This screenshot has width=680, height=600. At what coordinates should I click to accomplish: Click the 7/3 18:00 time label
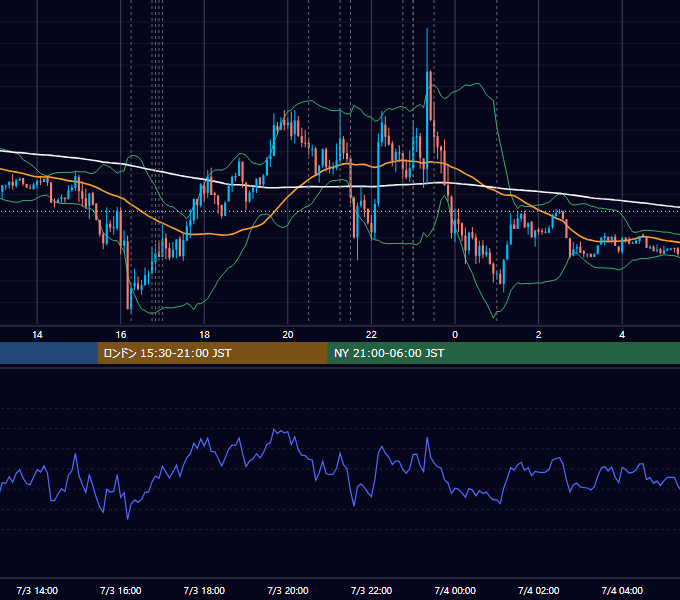pyautogui.click(x=204, y=590)
